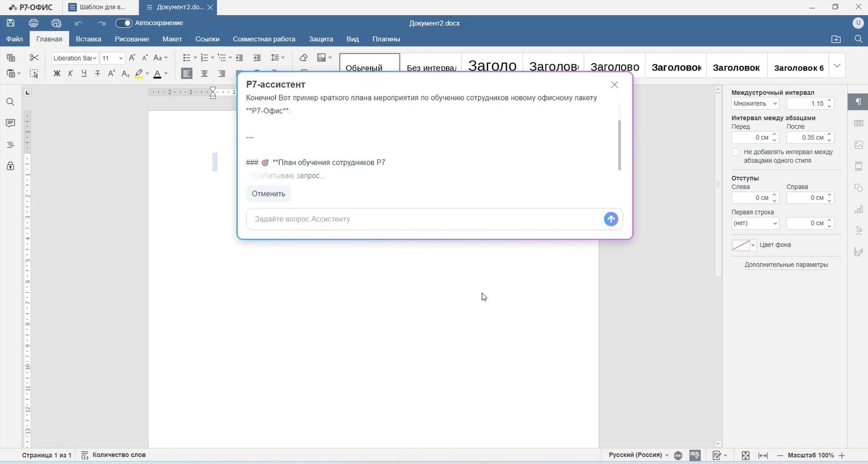
Task: Expand the Множитель line spacing dropdown
Action: pos(755,104)
